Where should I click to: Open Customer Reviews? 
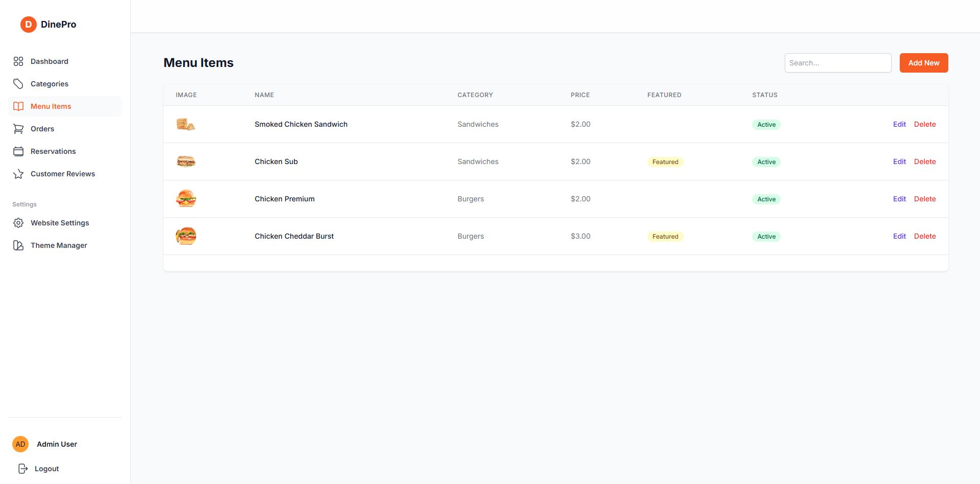click(x=65, y=174)
